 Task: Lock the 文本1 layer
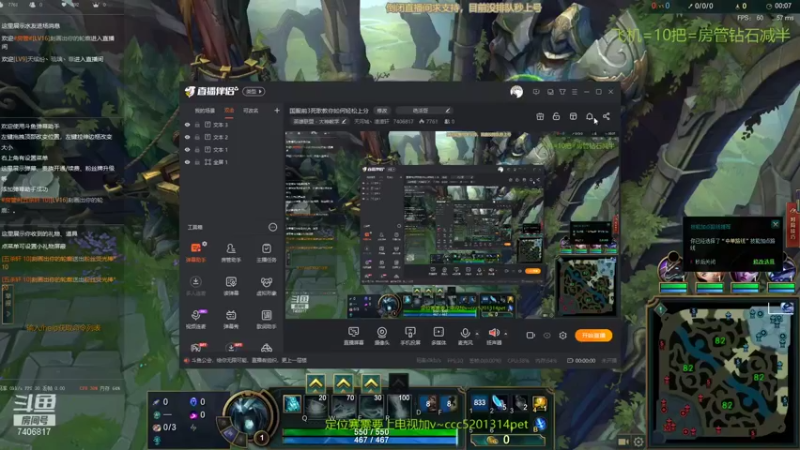click(x=197, y=149)
